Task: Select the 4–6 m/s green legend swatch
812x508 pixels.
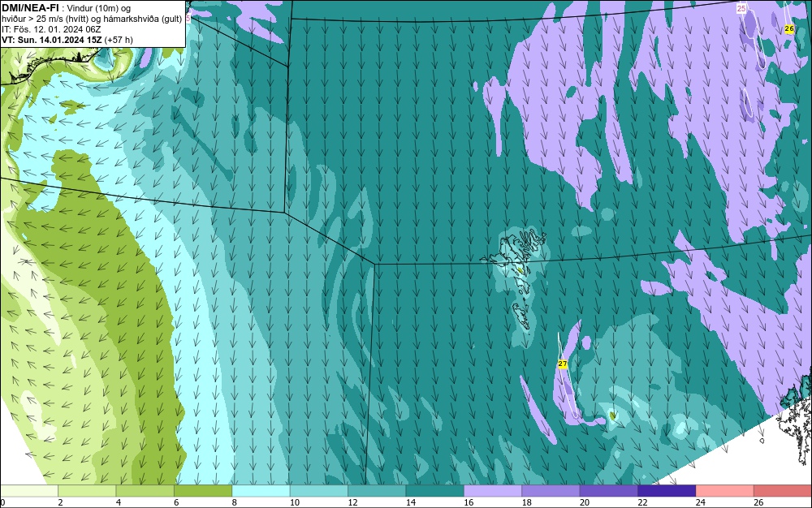Action: pos(145,491)
